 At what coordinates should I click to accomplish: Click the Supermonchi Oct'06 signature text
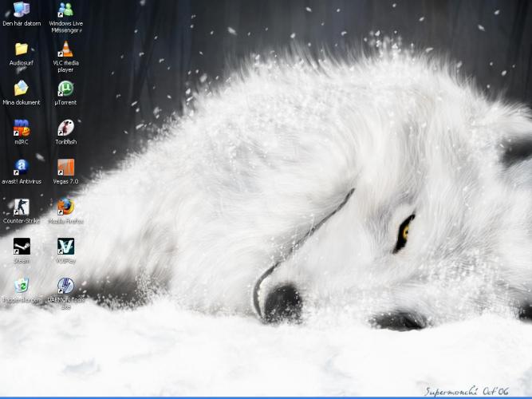click(x=467, y=390)
